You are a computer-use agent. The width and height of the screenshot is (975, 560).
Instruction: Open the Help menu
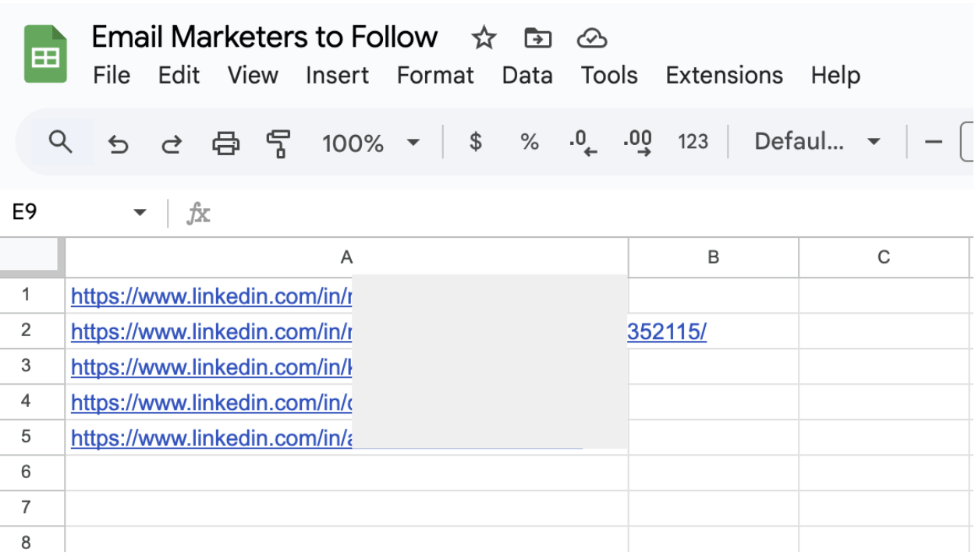click(x=835, y=76)
